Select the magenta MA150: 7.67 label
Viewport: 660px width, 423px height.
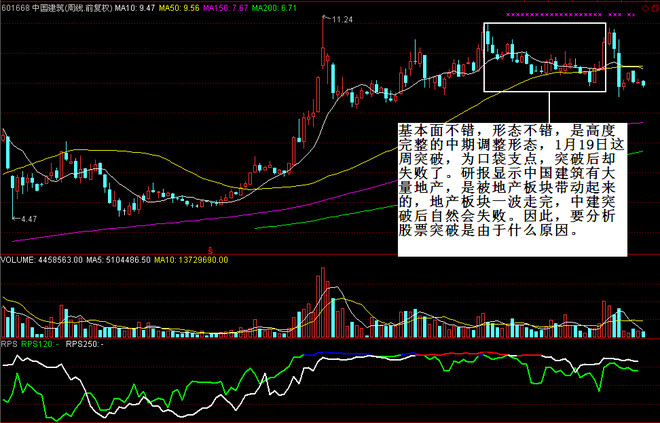(225, 8)
